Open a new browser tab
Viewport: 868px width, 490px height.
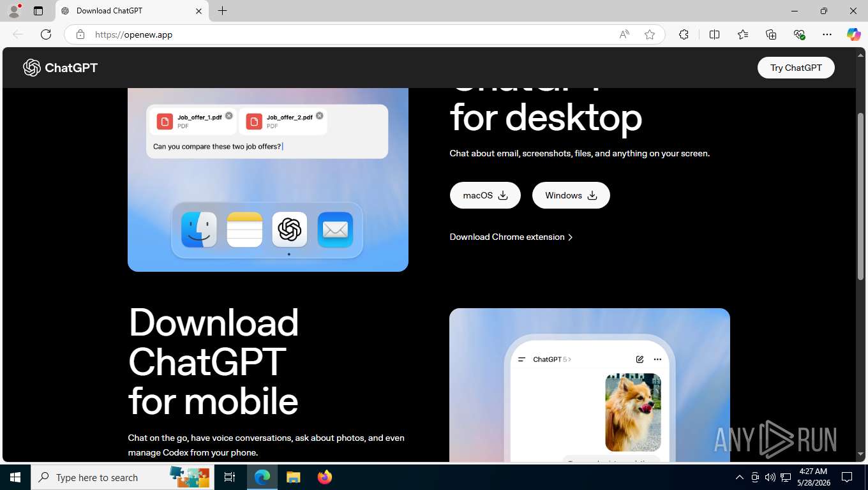pyautogui.click(x=222, y=11)
